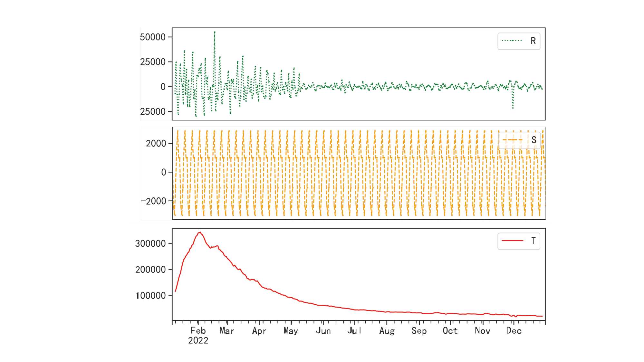Click the Aug month label on the x-axis

(x=387, y=331)
